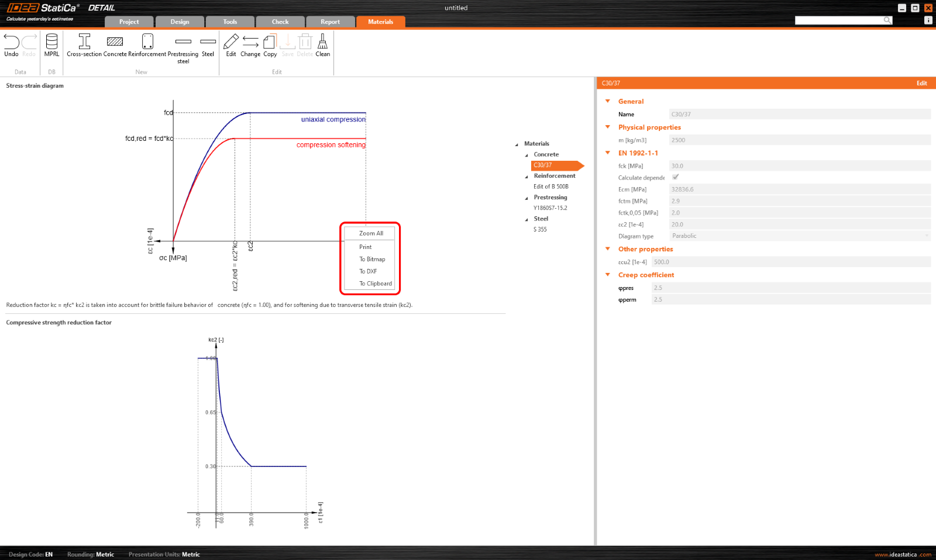Select the Cross-section tool
Screen dimensions: 936x560
(84, 46)
